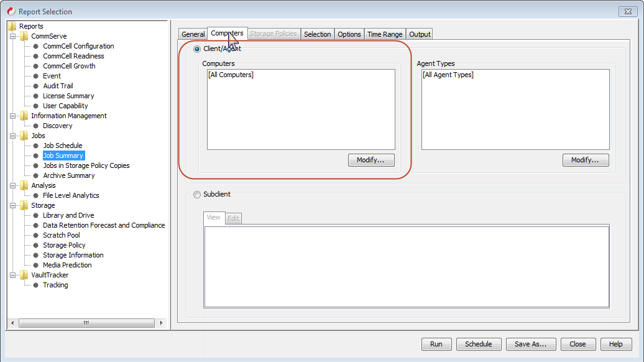Click the tree panel horizontal scrollbar
The height and width of the screenshot is (362, 644).
(86, 323)
